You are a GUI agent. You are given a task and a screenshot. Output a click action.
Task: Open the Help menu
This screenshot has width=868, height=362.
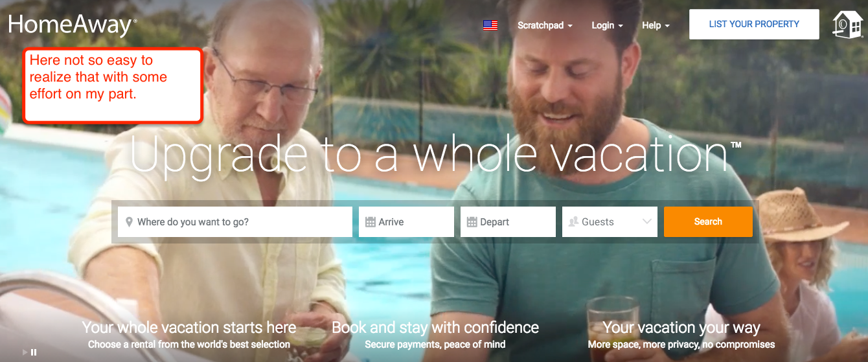[656, 25]
